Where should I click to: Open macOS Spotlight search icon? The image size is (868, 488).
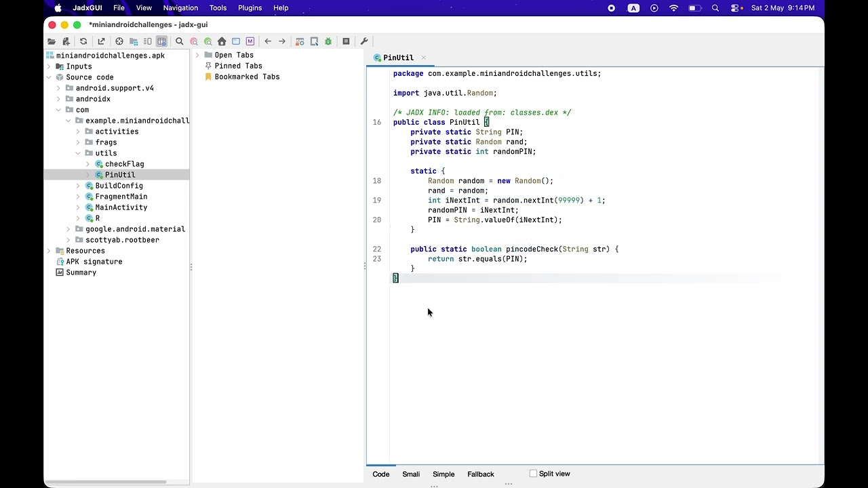point(715,8)
